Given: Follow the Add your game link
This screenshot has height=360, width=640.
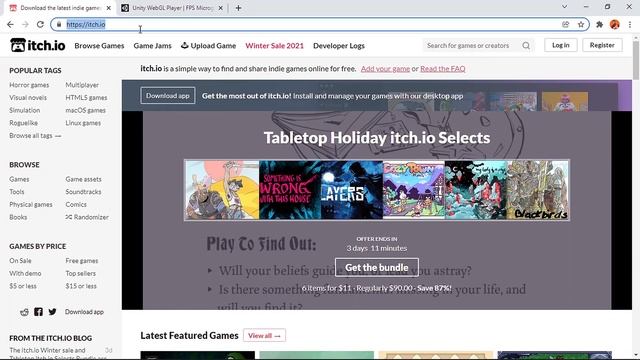Looking at the screenshot, I should [385, 69].
